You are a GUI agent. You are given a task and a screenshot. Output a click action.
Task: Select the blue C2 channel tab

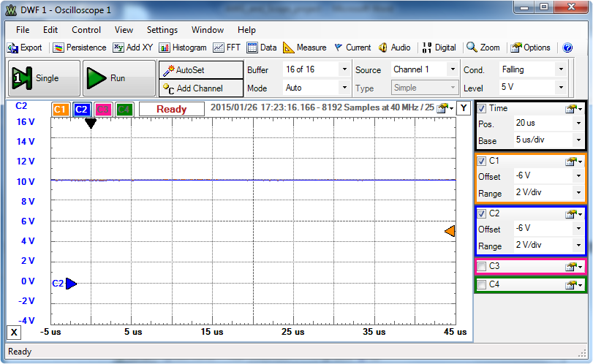click(81, 110)
